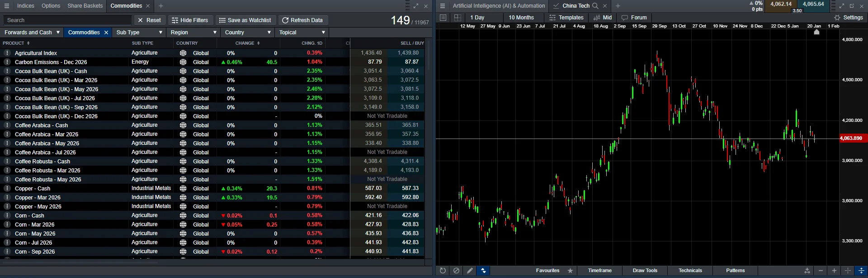The height and width of the screenshot is (278, 868).
Task: Open the chart Forum button
Action: tap(634, 18)
